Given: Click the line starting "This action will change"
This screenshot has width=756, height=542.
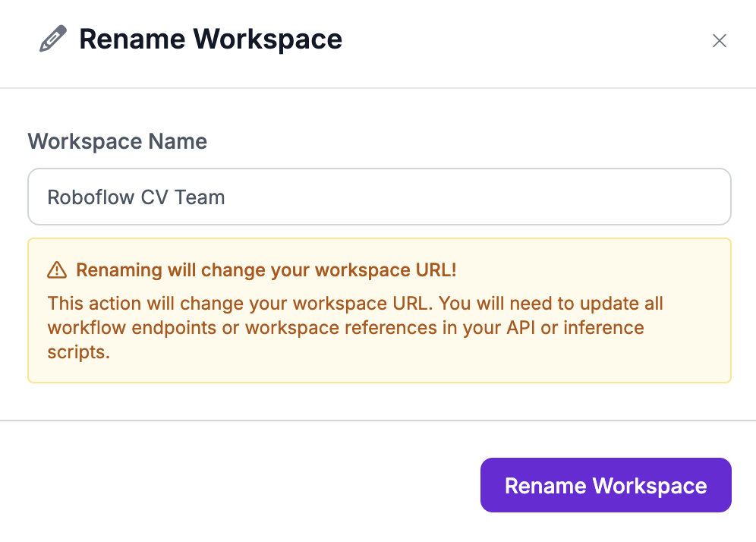Looking at the screenshot, I should point(355,304).
